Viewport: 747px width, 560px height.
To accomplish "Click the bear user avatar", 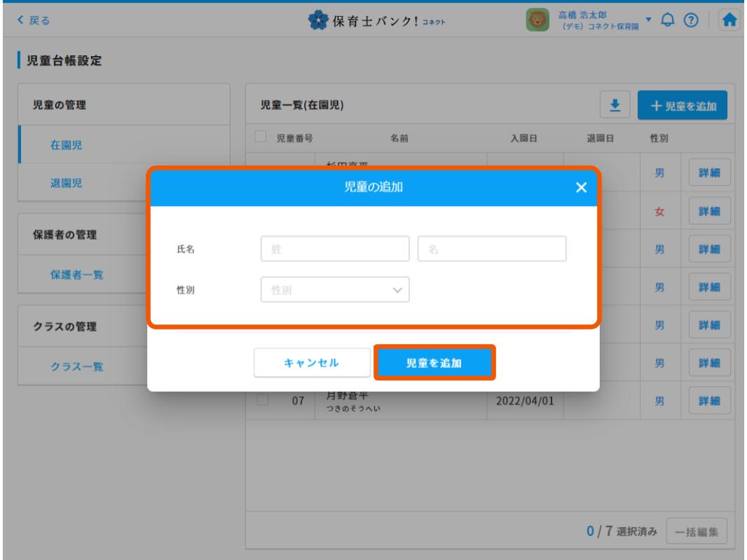I will click(539, 19).
